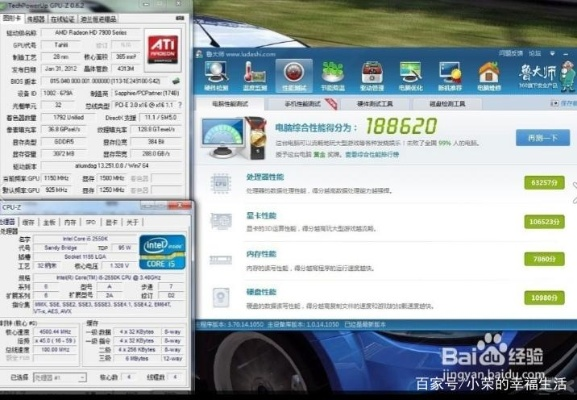Image resolution: width=577 pixels, height=400 pixels.
Task: Click the 188620 overall score number
Action: pos(401,127)
